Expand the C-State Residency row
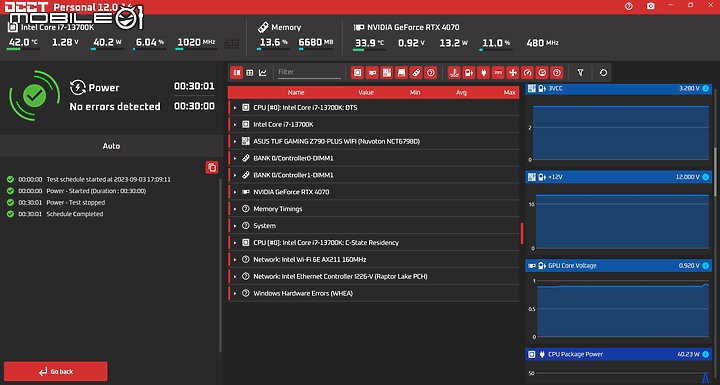This screenshot has width=720, height=385. click(235, 243)
